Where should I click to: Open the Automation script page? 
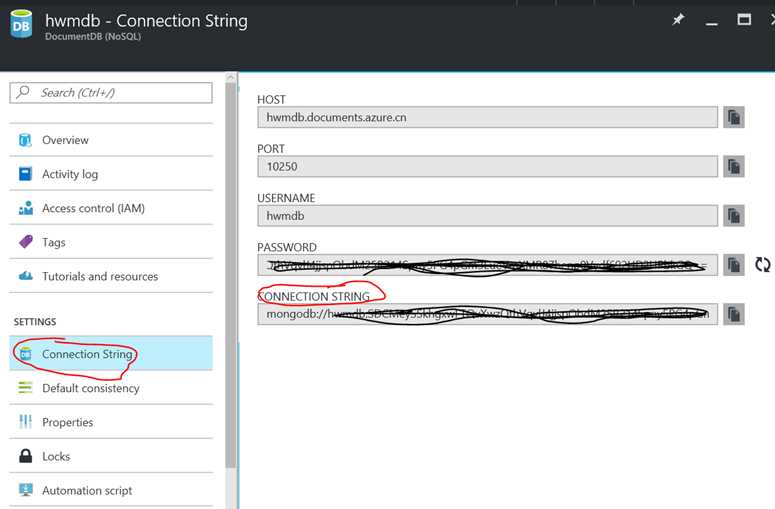tap(111, 490)
